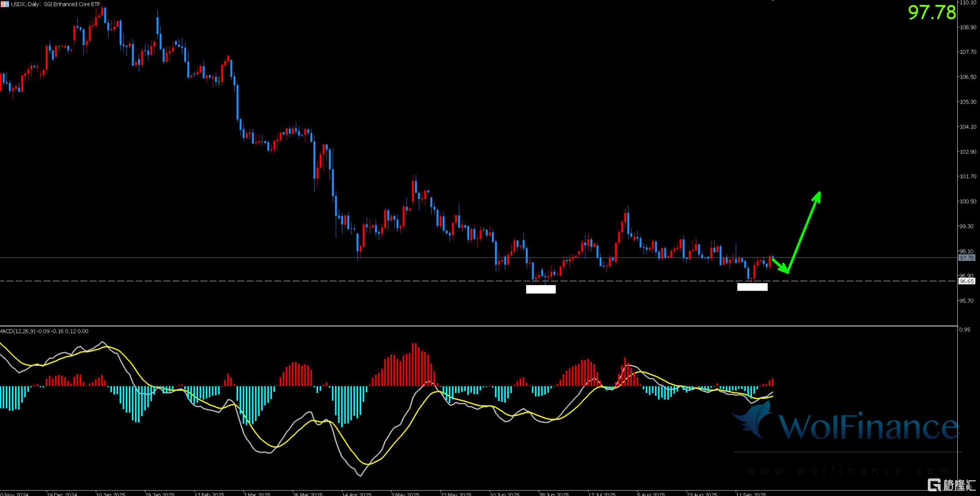
Task: Click the 11 Sep 2025 date label
Action: pyautogui.click(x=751, y=494)
